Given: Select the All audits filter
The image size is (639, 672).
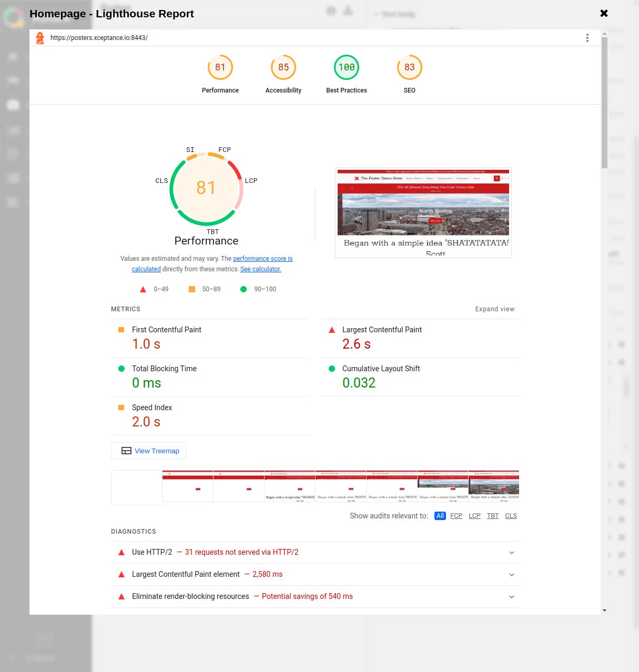Looking at the screenshot, I should point(440,516).
